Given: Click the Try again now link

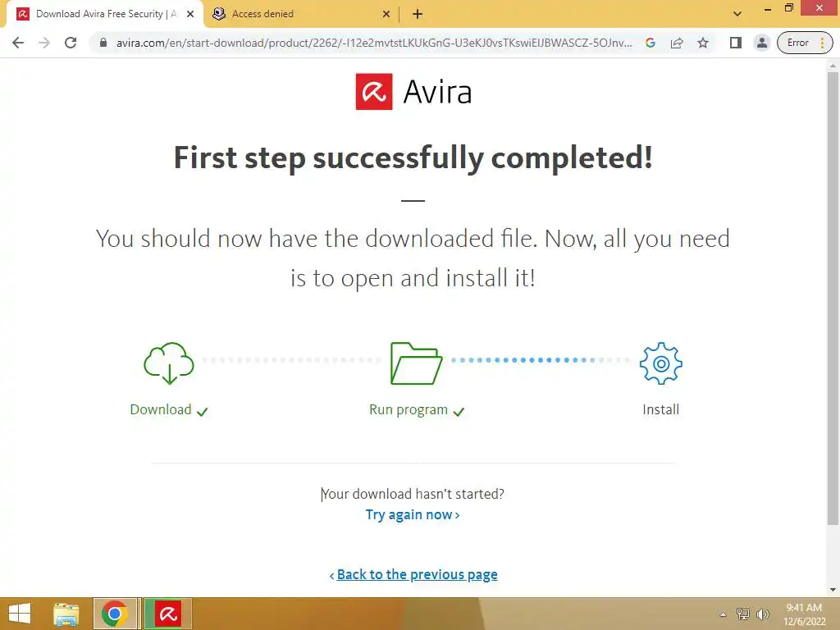Looking at the screenshot, I should (413, 515).
